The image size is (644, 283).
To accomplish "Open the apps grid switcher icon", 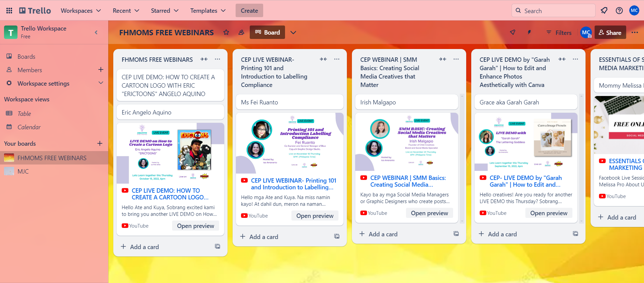I will (9, 11).
